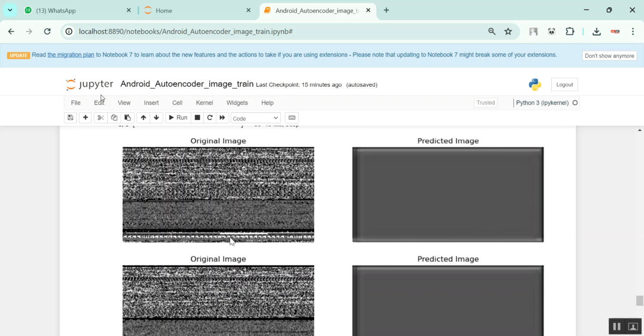
Task: Open Chrome's three-dot menu
Action: click(x=633, y=31)
